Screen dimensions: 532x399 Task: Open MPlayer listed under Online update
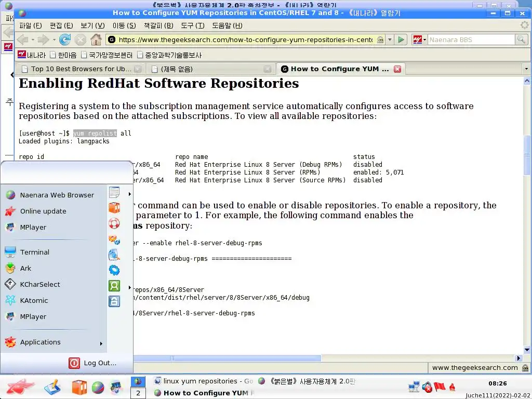point(54,228)
